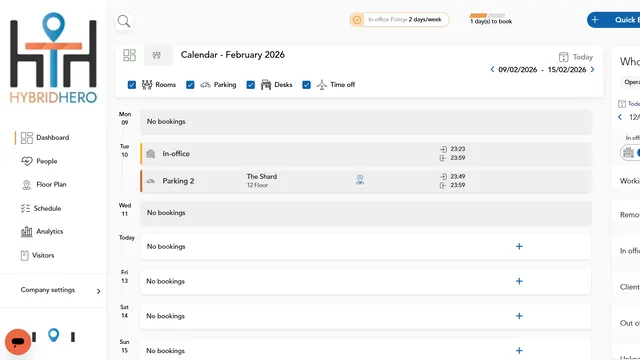Add a booking on Fri 13
Screen dimensions: 640x360
(519, 281)
